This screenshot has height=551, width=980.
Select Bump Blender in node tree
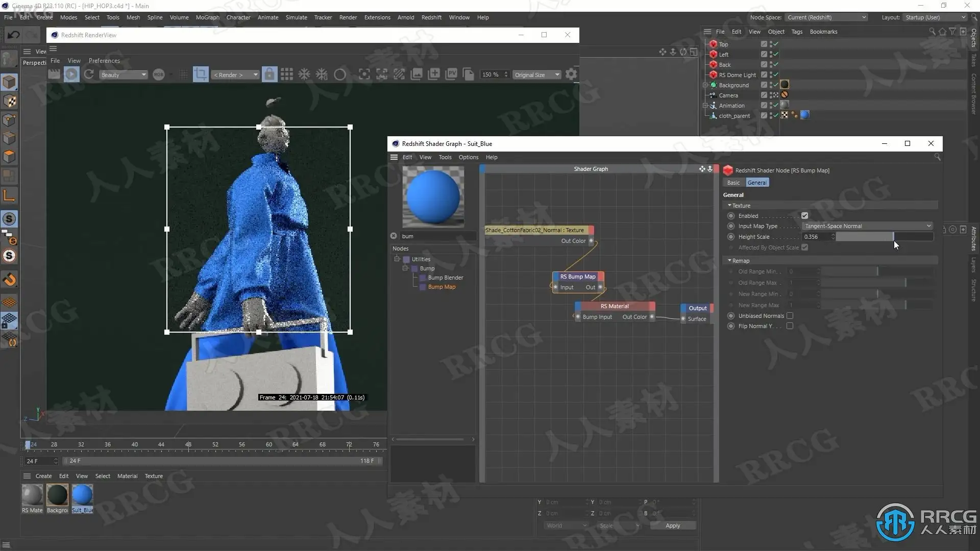point(446,278)
